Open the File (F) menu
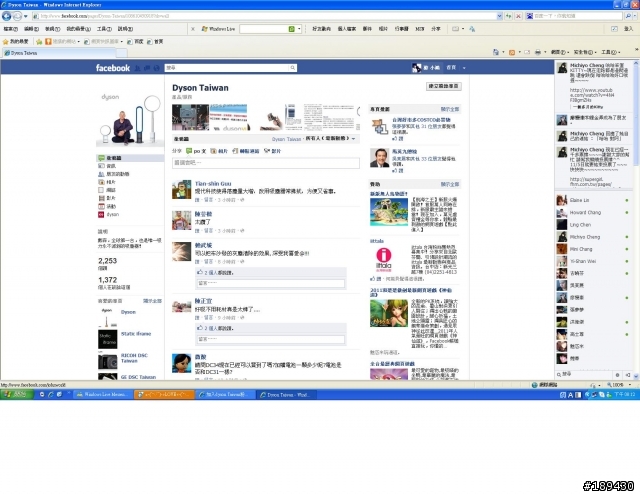The width and height of the screenshot is (640, 494). click(x=11, y=29)
